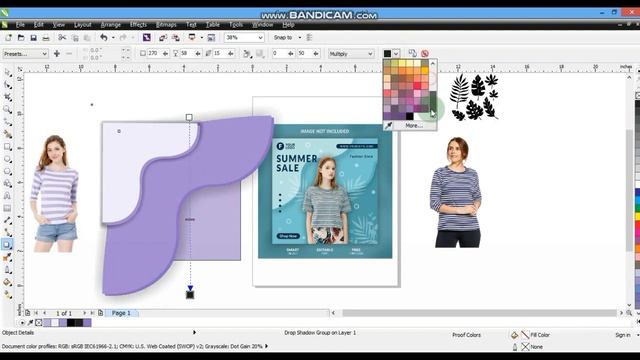Select the Pick tool in toolbox
Image resolution: width=640 pixels, height=360 pixels.
click(7, 73)
